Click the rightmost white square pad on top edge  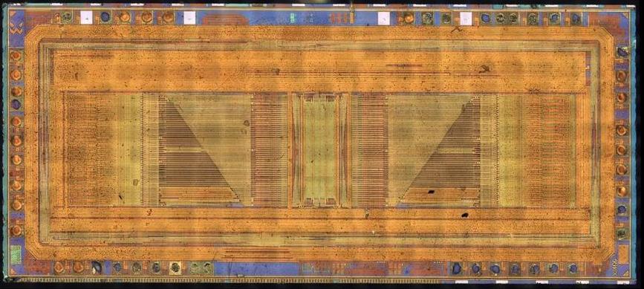point(466,18)
